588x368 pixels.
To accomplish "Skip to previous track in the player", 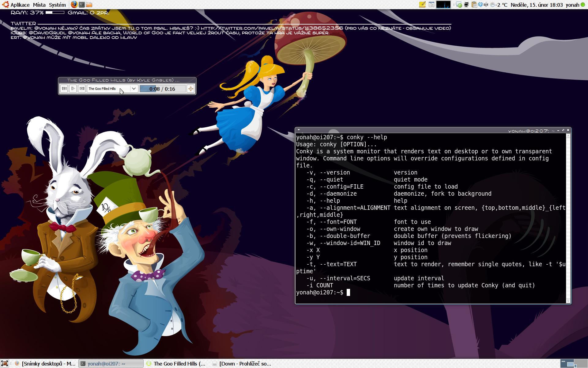I will [x=64, y=89].
